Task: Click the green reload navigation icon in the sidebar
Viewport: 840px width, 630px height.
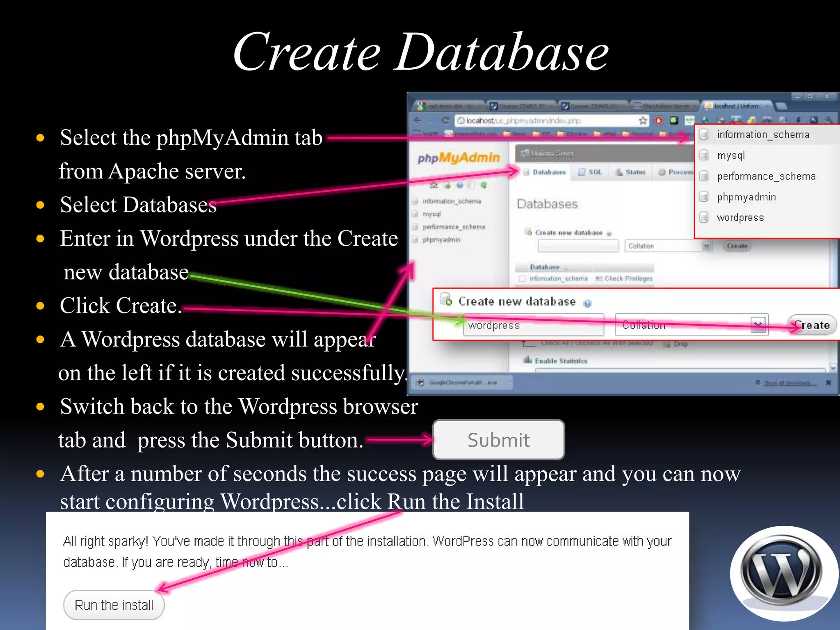Action: pos(484,185)
